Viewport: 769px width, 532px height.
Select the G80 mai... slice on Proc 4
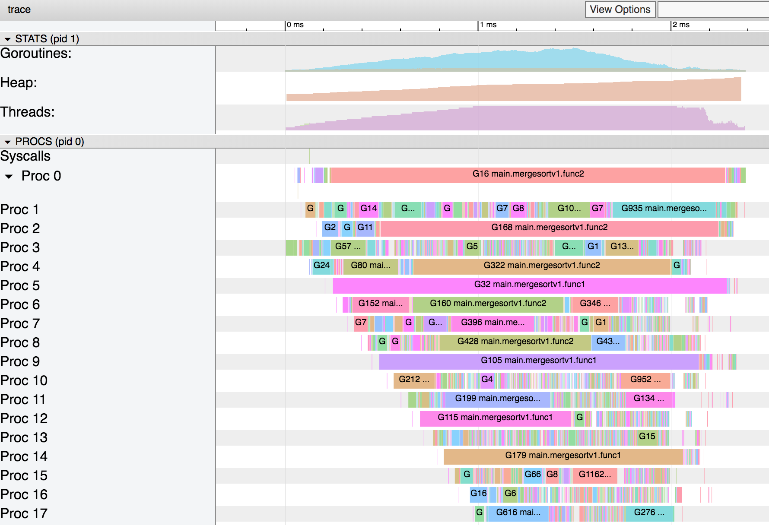tap(371, 266)
